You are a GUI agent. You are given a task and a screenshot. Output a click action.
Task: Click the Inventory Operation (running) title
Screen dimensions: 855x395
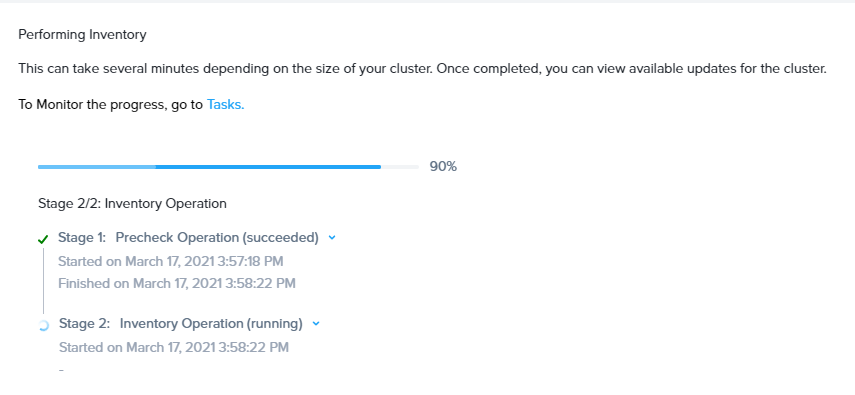(211, 324)
